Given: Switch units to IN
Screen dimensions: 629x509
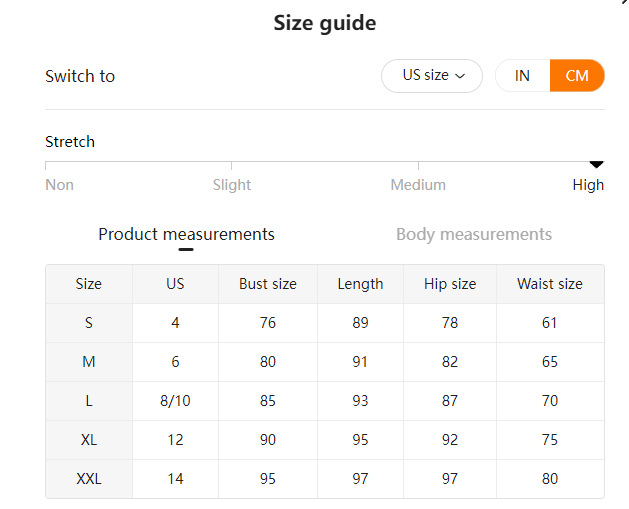Looking at the screenshot, I should 522,76.
